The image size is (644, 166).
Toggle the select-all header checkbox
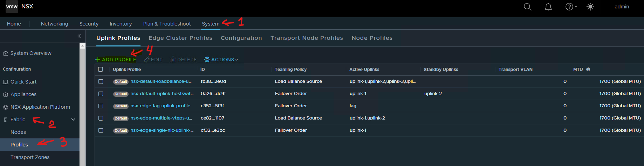click(x=101, y=69)
